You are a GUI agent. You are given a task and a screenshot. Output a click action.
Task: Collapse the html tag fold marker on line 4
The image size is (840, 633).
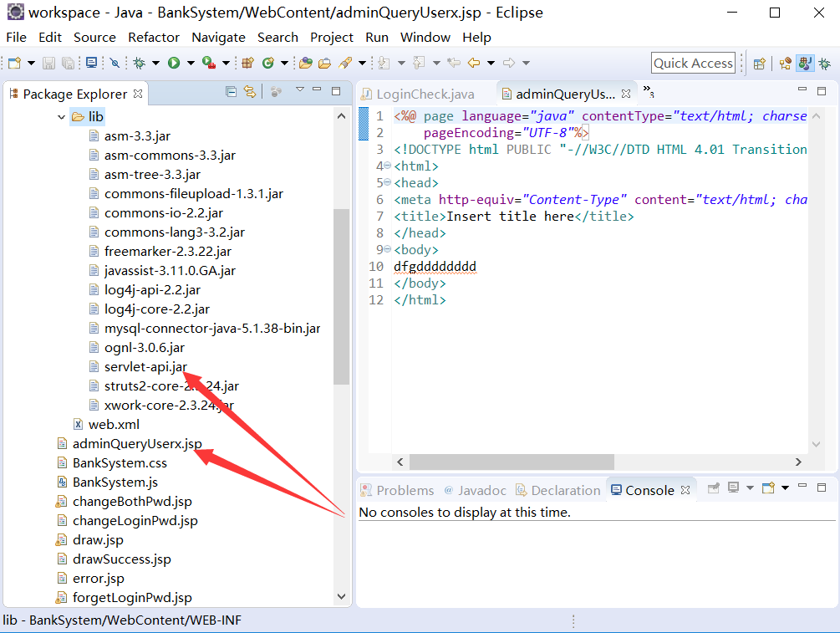[x=387, y=166]
